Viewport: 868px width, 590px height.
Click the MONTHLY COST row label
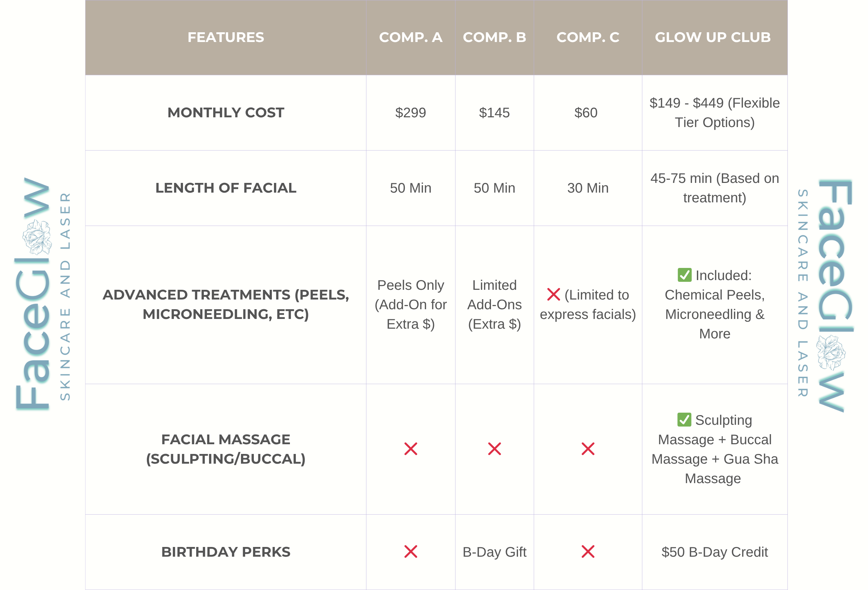[226, 112]
